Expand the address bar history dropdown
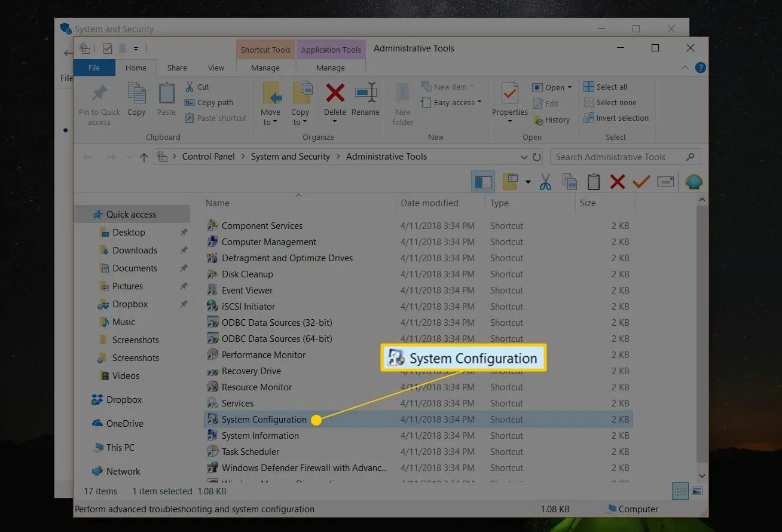This screenshot has width=782, height=532. (524, 157)
